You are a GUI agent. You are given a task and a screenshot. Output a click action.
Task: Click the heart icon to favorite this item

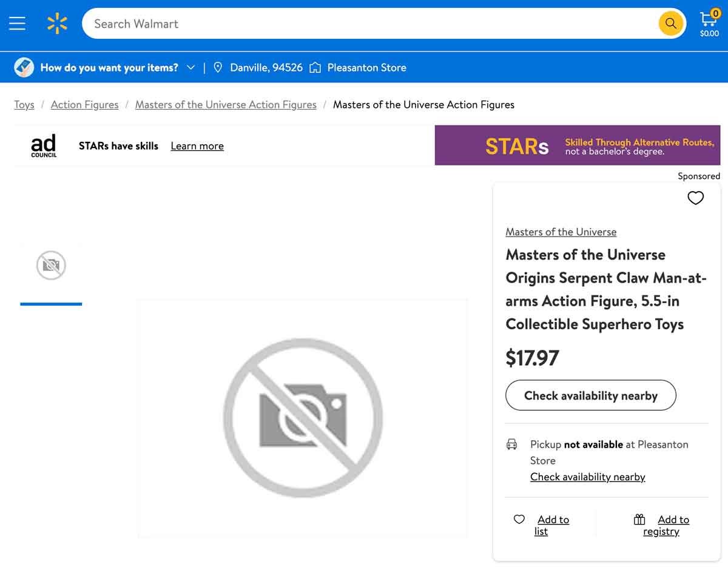pyautogui.click(x=695, y=198)
